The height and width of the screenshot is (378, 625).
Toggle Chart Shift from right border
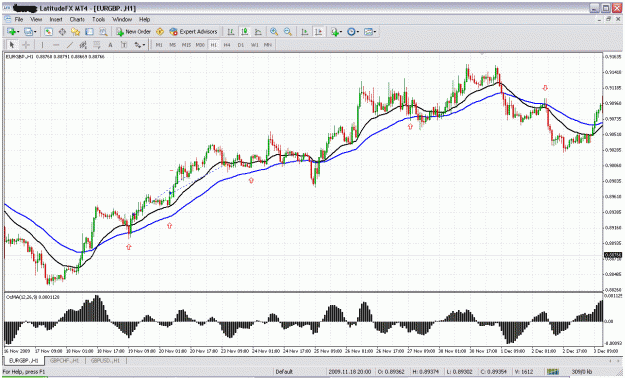[318, 32]
